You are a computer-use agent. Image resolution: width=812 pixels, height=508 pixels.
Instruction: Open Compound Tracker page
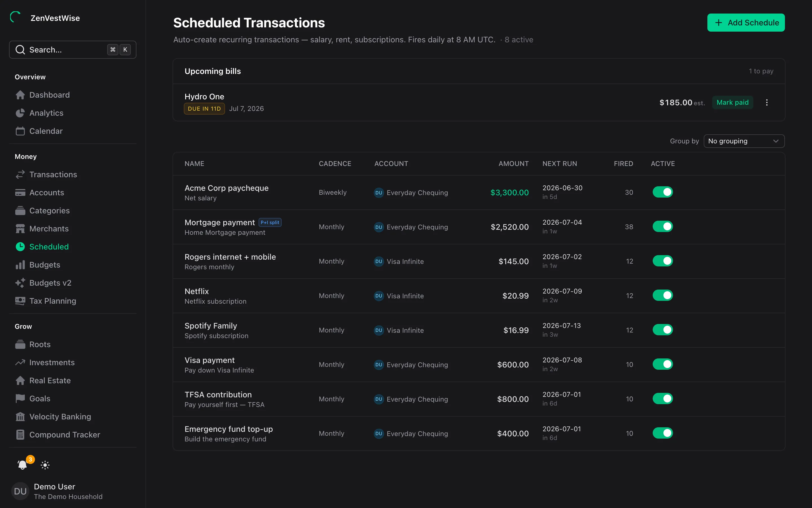pos(72,435)
